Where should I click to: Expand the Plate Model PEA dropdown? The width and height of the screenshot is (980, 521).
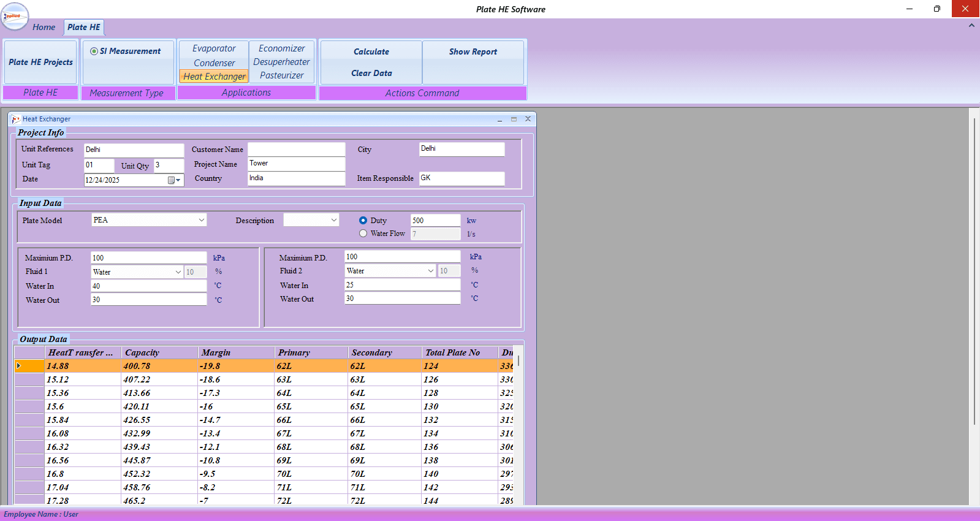pos(201,220)
